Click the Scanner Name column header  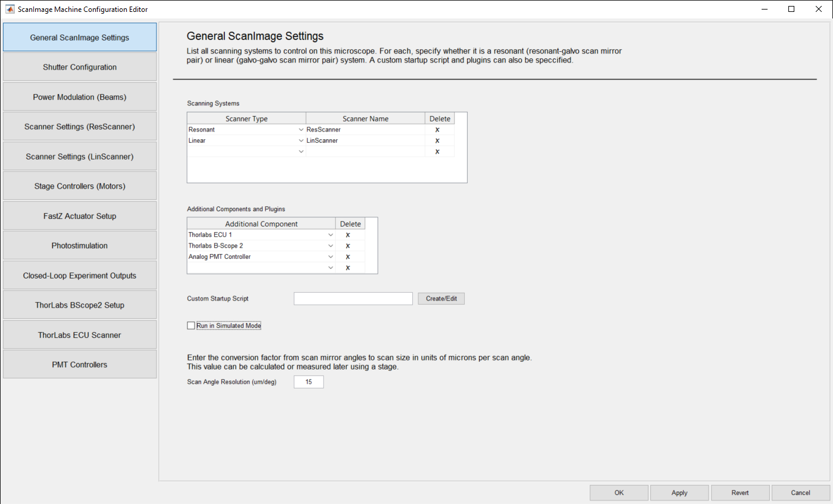pos(365,118)
